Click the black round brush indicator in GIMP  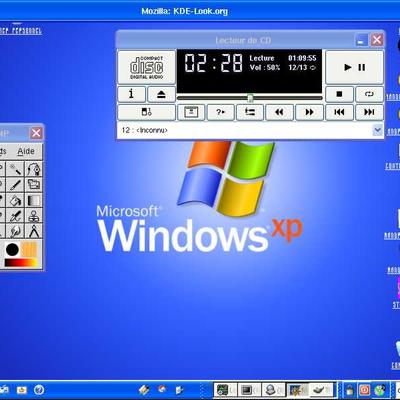coord(12,250)
